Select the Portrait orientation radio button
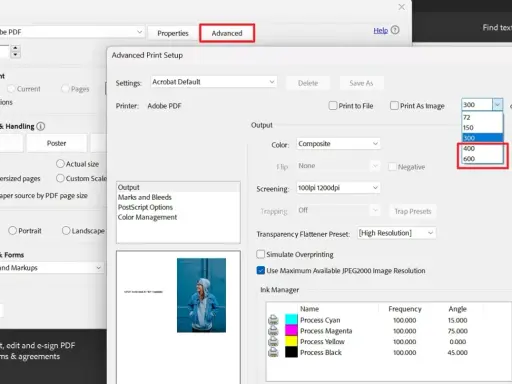Viewport: 512px width, 384px height. pyautogui.click(x=12, y=231)
